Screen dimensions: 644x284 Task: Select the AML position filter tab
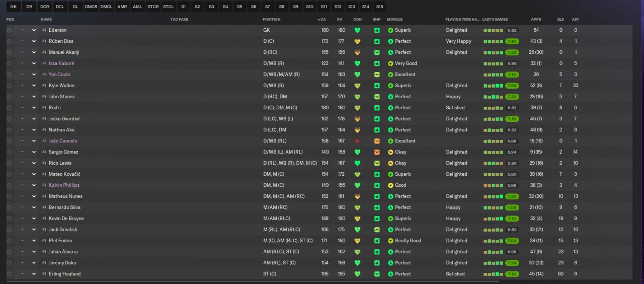click(x=137, y=7)
